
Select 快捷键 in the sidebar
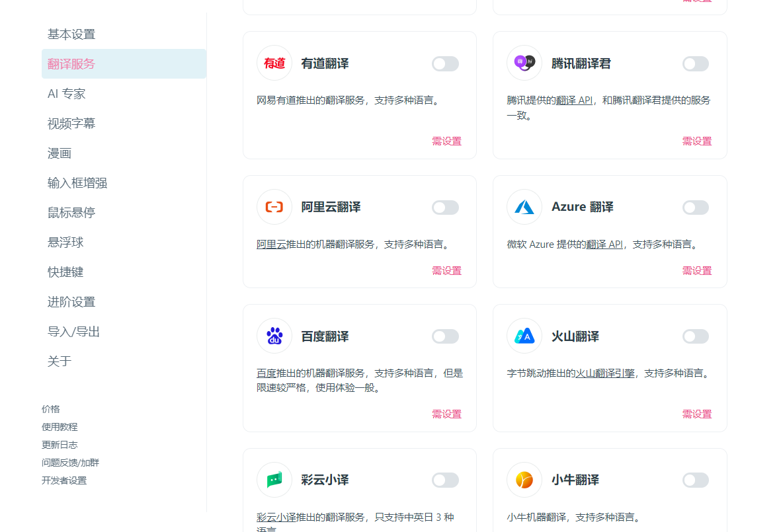tap(124, 272)
